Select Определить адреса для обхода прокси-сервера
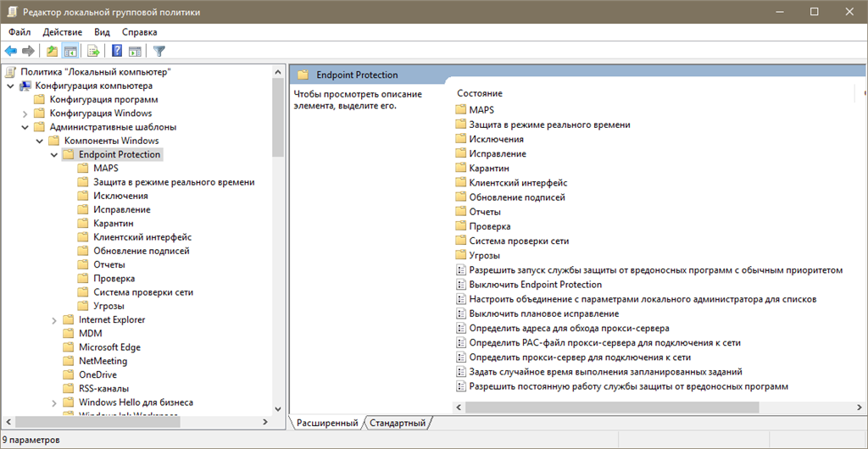This screenshot has width=868, height=449. 570,328
